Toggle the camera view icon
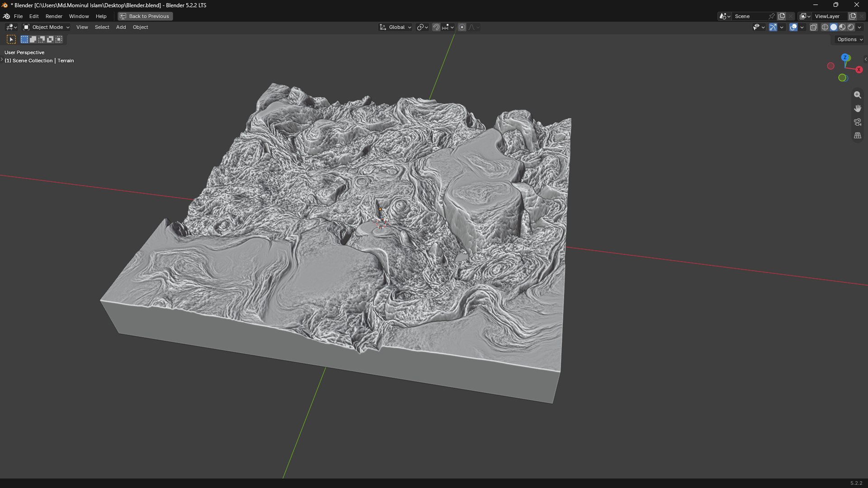The width and height of the screenshot is (868, 488). (x=857, y=122)
